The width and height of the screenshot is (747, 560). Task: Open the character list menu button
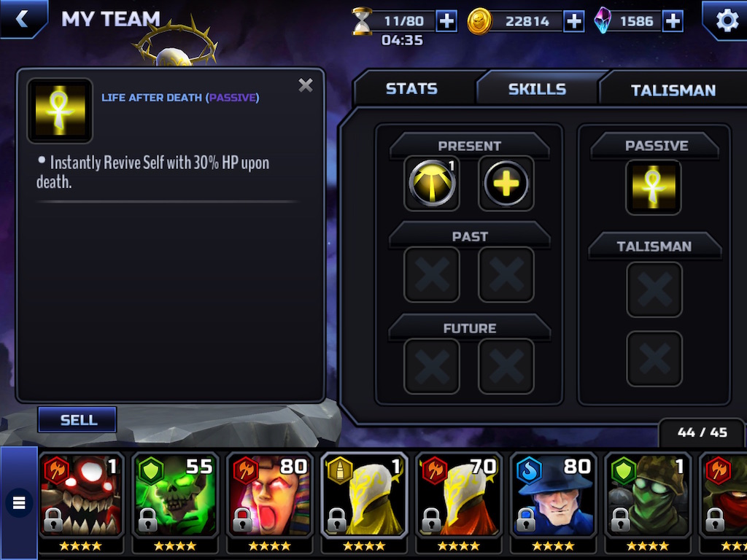tap(18, 503)
